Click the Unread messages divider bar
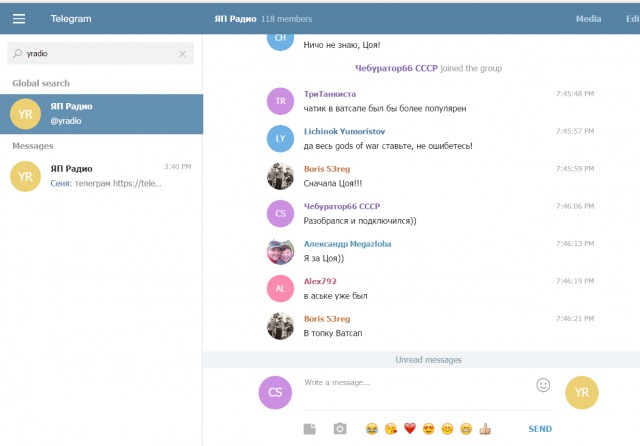The width and height of the screenshot is (640, 446). 421,359
